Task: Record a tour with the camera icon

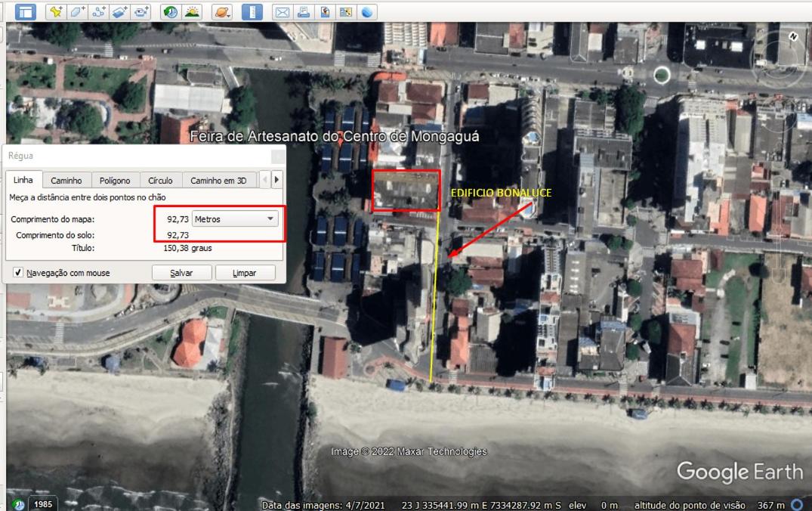Action: click(x=140, y=11)
